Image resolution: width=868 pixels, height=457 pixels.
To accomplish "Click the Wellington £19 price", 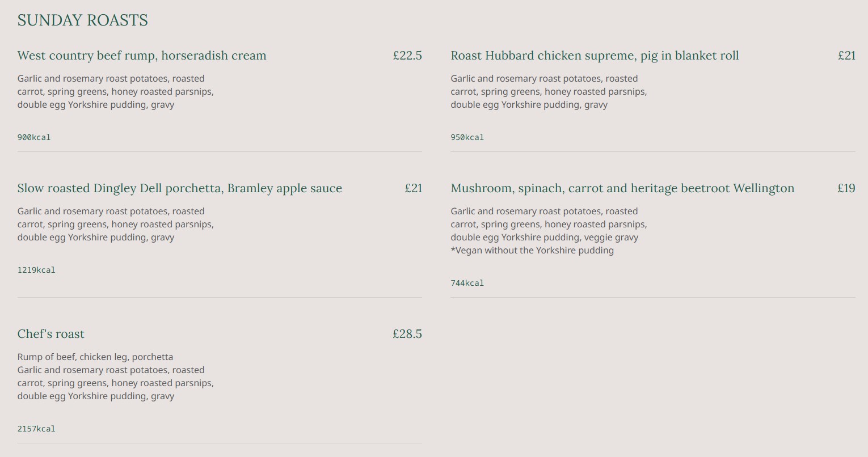I will (846, 188).
